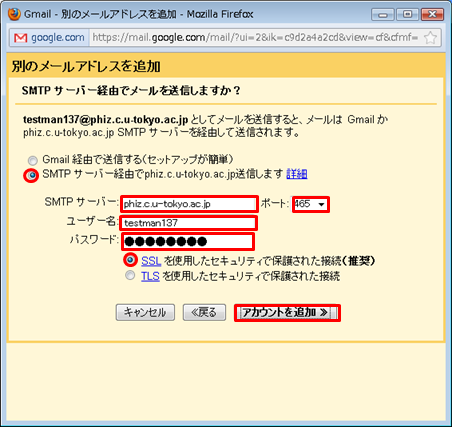Click the bookmark star icon
Image resolution: width=452 pixels, height=427 pixels.
click(x=430, y=38)
